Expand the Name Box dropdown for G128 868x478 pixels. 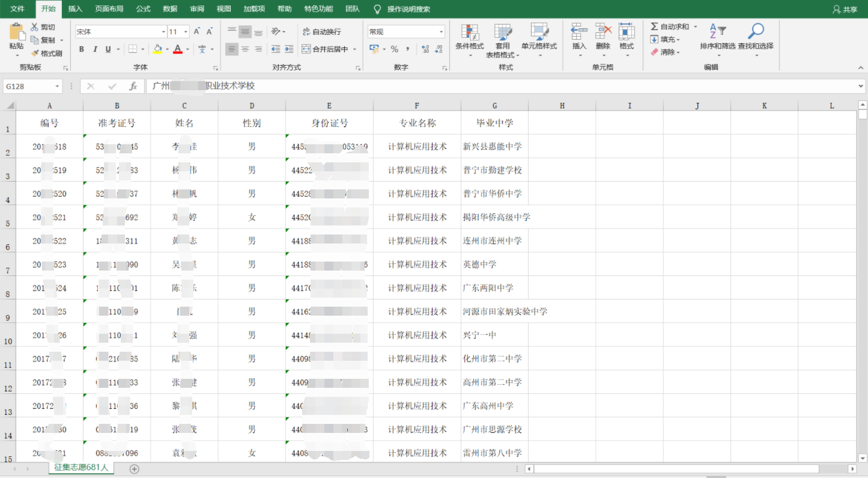coord(58,87)
